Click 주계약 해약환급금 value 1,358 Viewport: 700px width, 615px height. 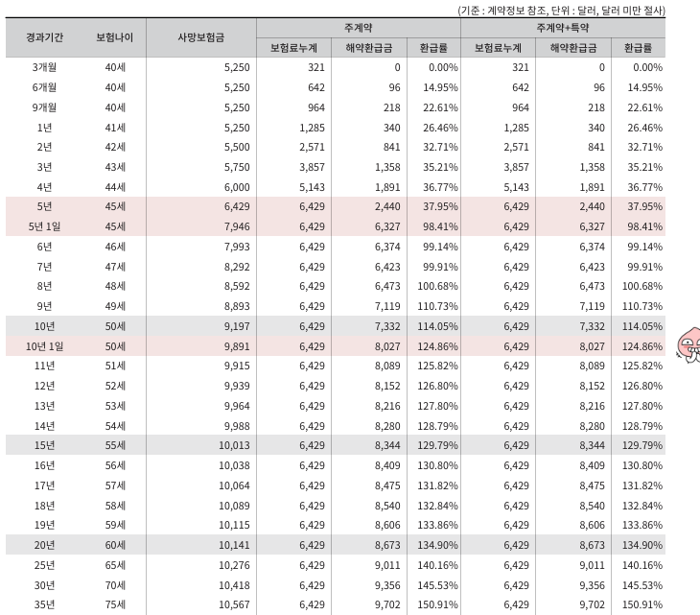tap(387, 167)
